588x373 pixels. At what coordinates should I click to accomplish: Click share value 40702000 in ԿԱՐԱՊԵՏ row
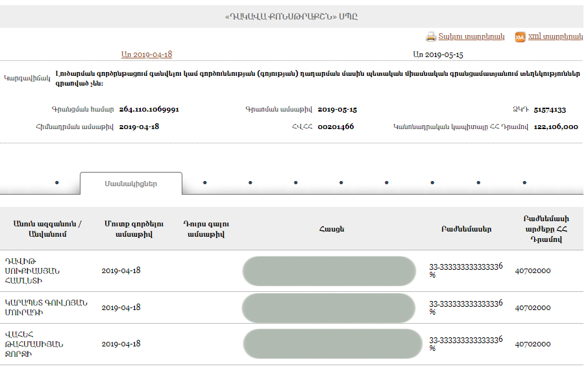pyautogui.click(x=532, y=307)
